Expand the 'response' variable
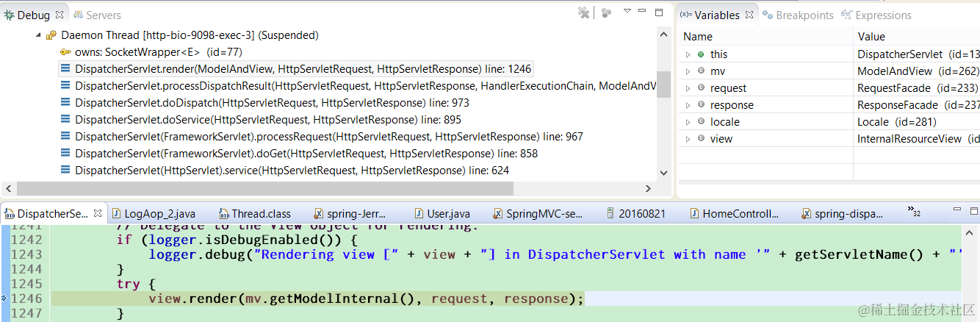This screenshot has width=980, height=322. click(688, 105)
